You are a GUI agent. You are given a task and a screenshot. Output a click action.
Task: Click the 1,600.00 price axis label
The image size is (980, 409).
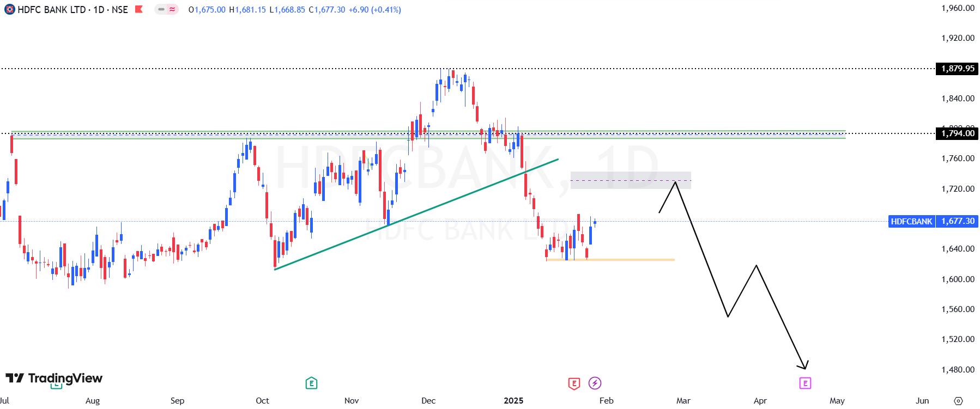[x=958, y=279]
